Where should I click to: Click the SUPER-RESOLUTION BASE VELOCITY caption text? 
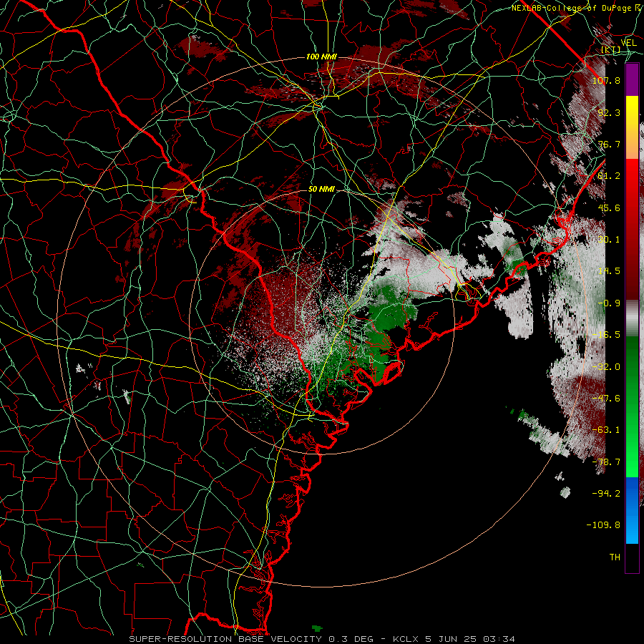pos(226,639)
